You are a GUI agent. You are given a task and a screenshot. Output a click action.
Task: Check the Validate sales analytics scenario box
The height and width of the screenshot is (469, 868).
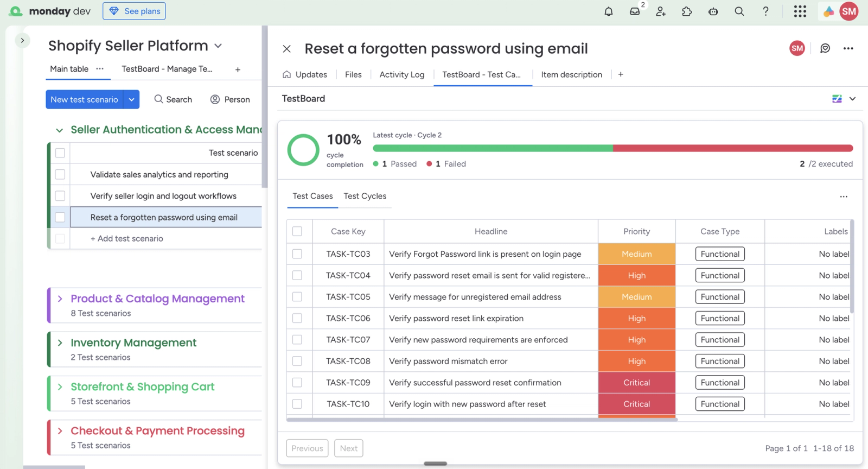pos(60,174)
